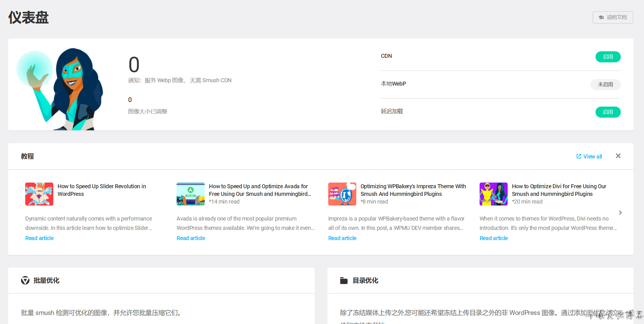
Task: Select the 本地WebP label
Action: point(393,84)
